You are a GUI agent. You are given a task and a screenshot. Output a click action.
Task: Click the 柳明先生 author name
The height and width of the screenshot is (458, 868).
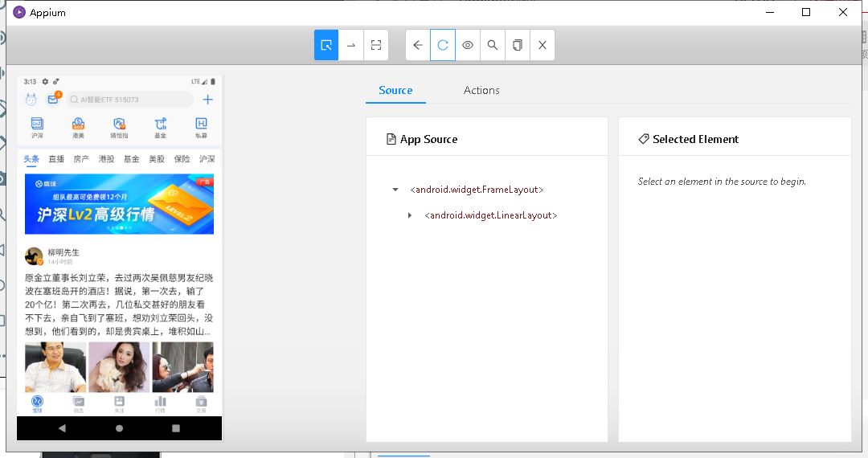pyautogui.click(x=63, y=252)
